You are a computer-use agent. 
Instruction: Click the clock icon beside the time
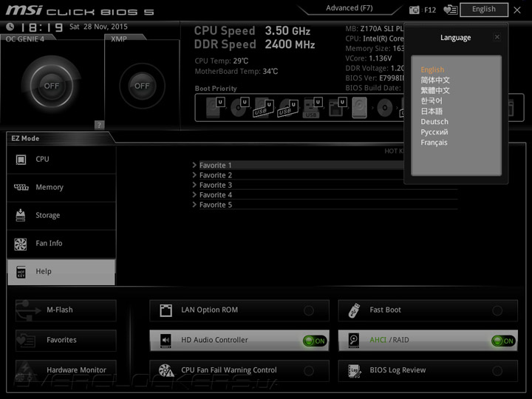[x=10, y=27]
